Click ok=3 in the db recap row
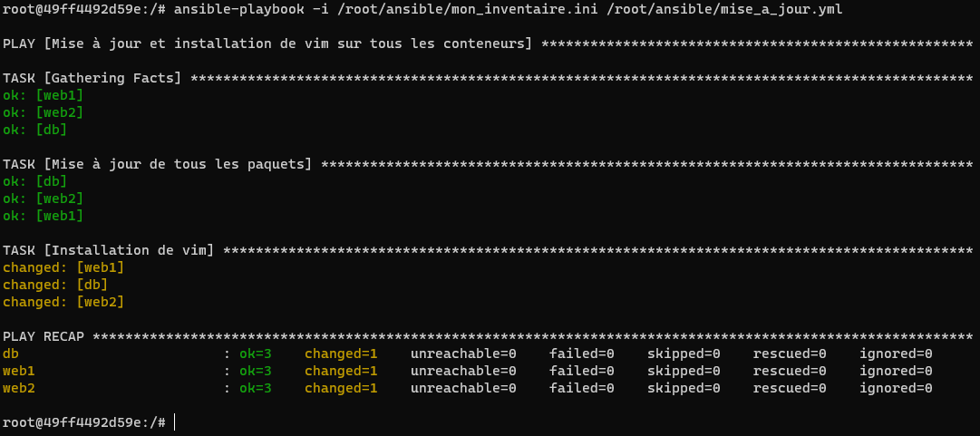This screenshot has height=436, width=980. (256, 354)
